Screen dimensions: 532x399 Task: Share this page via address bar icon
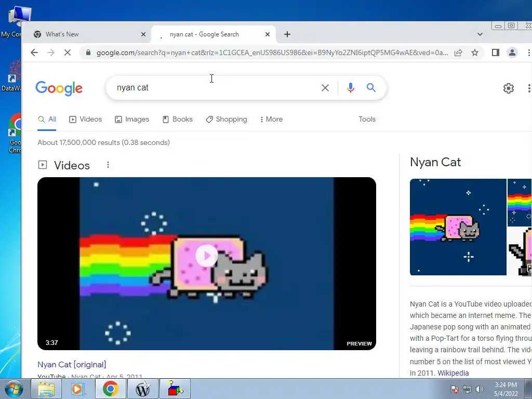point(458,52)
